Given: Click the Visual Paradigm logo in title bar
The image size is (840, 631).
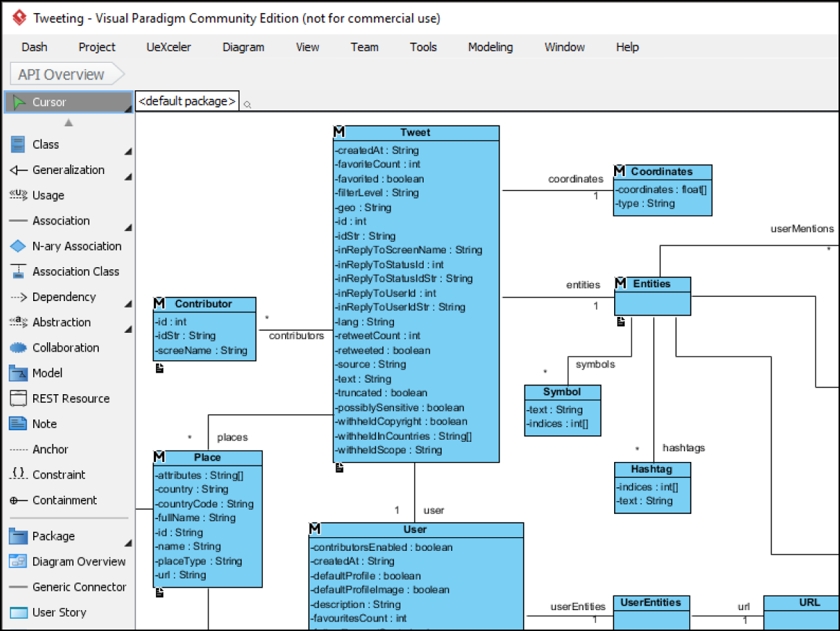Looking at the screenshot, I should click(x=19, y=18).
